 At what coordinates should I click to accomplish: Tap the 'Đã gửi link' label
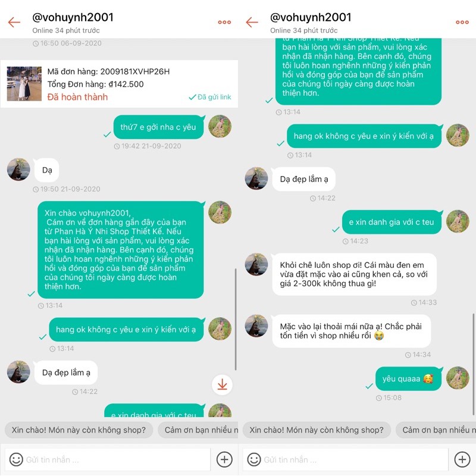click(x=210, y=97)
